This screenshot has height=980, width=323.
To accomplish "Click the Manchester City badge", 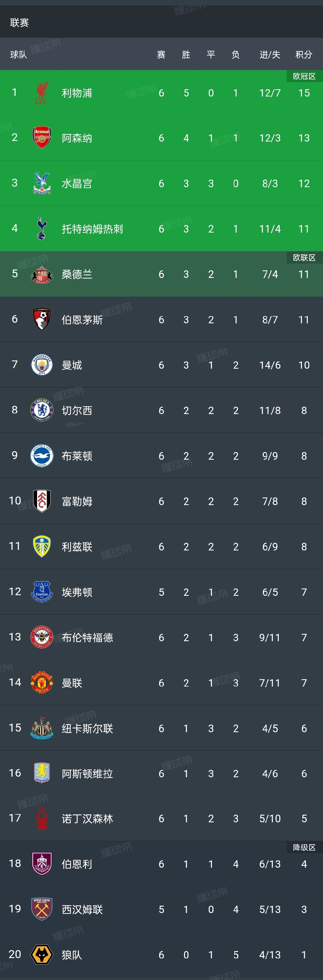I will tap(41, 365).
